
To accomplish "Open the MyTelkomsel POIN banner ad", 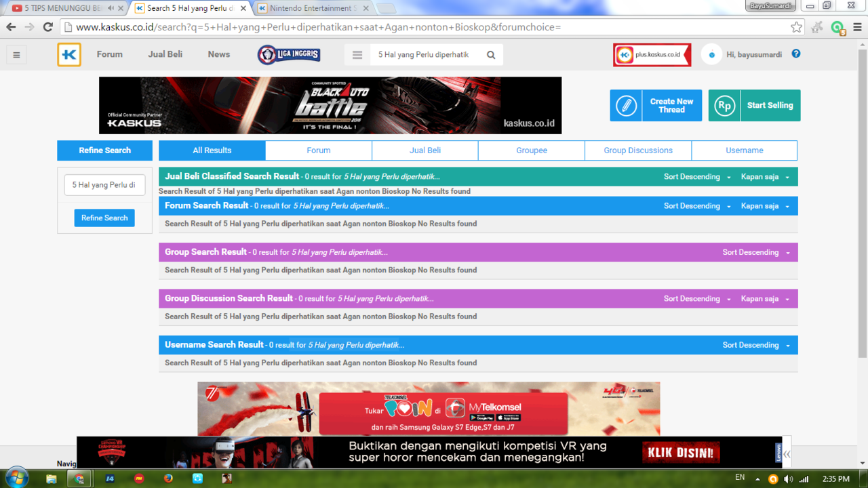I will pos(429,409).
